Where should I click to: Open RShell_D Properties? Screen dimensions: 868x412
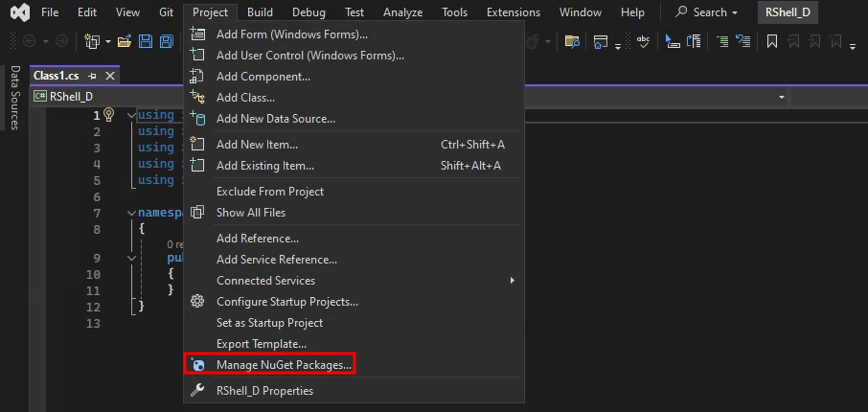coord(264,391)
